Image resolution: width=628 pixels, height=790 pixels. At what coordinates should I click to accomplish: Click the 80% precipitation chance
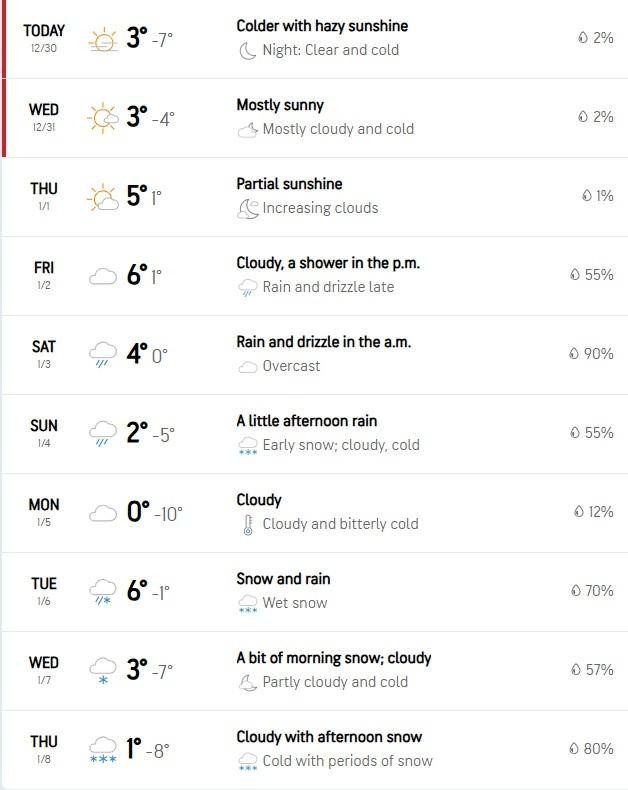tap(598, 748)
